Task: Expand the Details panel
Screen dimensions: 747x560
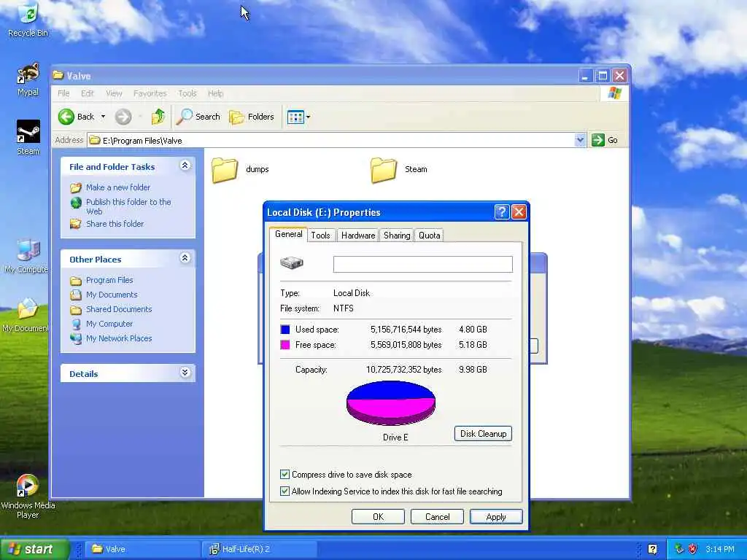Action: [x=185, y=373]
